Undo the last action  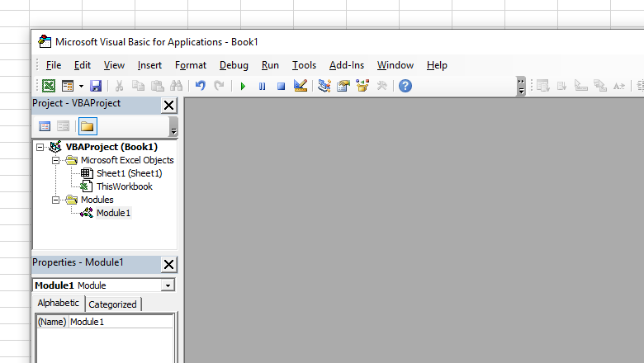(201, 86)
